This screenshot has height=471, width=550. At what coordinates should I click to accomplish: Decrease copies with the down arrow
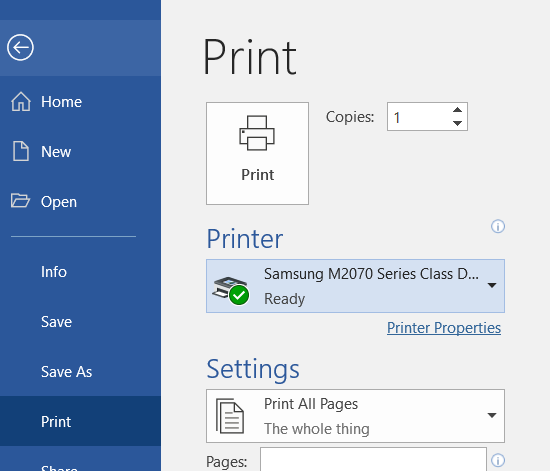pyautogui.click(x=457, y=123)
